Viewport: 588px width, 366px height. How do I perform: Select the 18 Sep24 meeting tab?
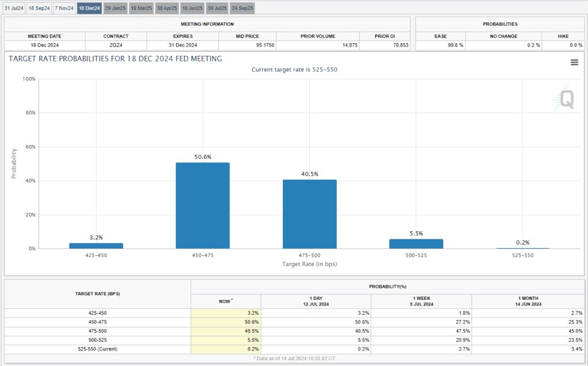point(39,8)
